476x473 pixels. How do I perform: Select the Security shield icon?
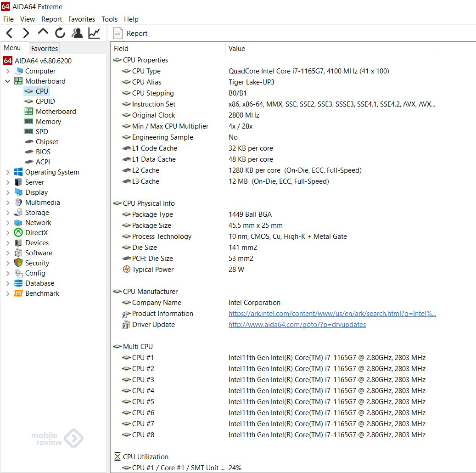coord(18,263)
